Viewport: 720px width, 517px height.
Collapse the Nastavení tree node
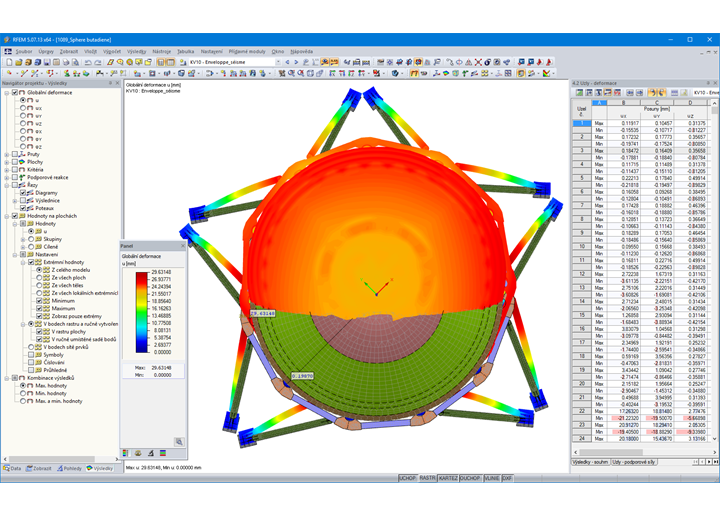[15, 254]
